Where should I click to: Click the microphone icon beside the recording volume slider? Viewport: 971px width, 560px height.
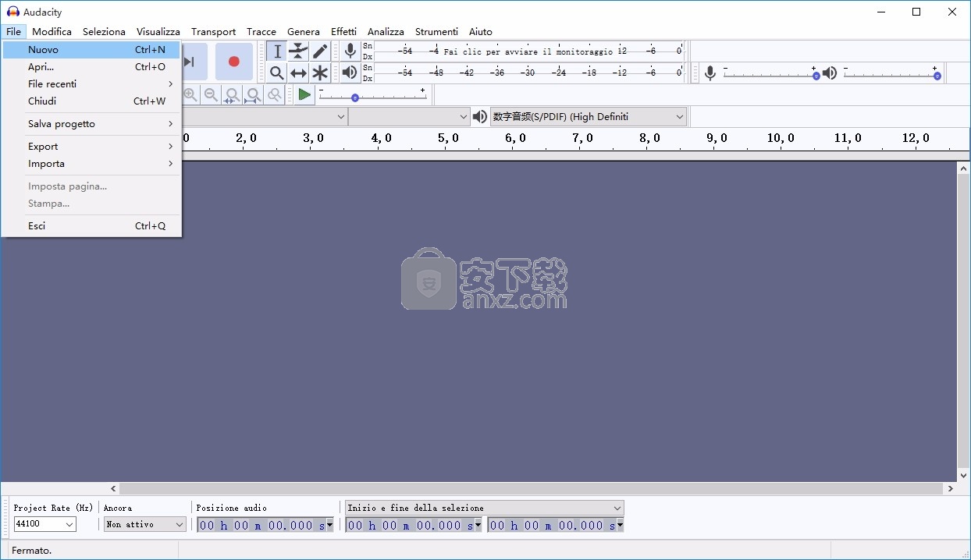pyautogui.click(x=710, y=73)
